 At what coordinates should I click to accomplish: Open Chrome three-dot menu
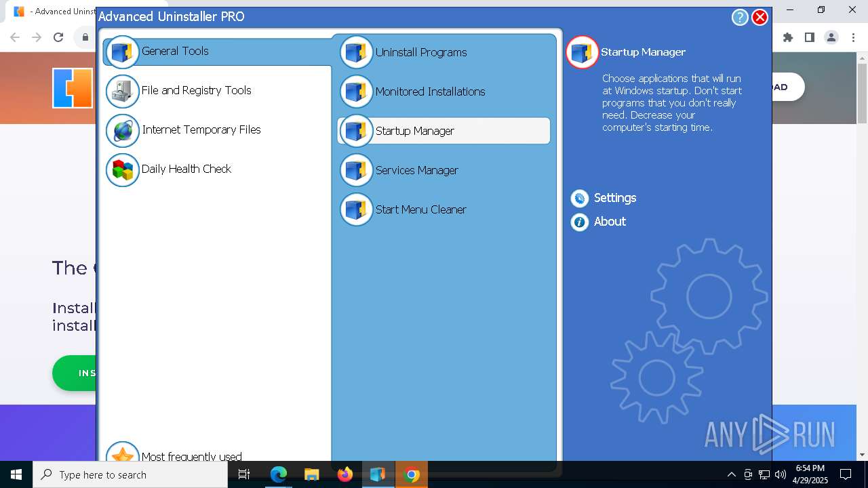852,37
